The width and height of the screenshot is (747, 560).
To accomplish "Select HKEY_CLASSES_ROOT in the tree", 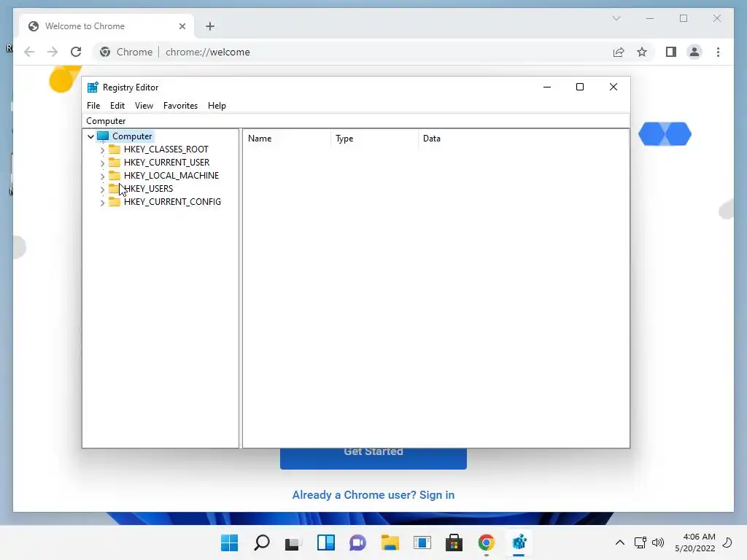I will [166, 149].
